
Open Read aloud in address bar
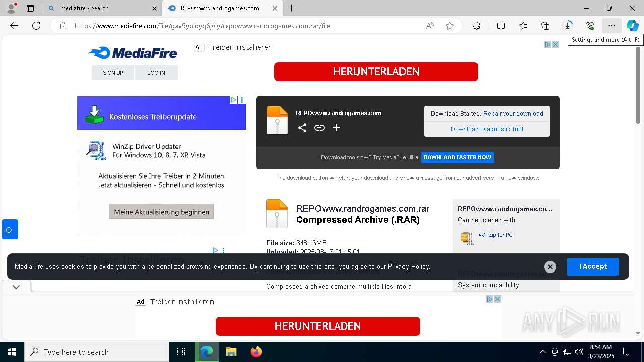(x=430, y=26)
